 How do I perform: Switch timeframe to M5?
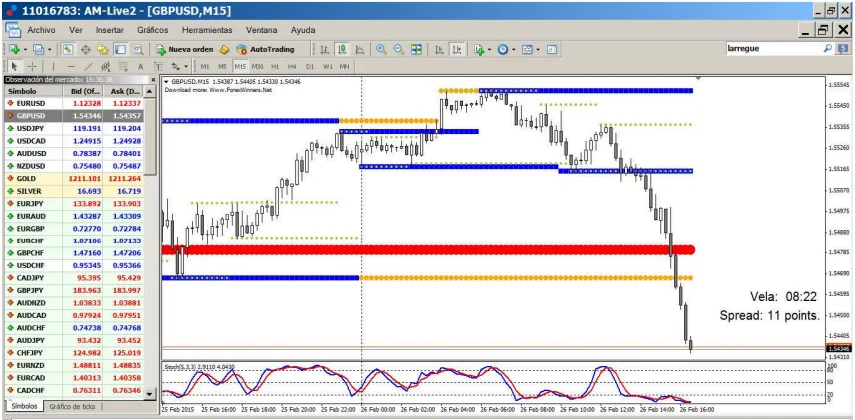click(x=222, y=66)
